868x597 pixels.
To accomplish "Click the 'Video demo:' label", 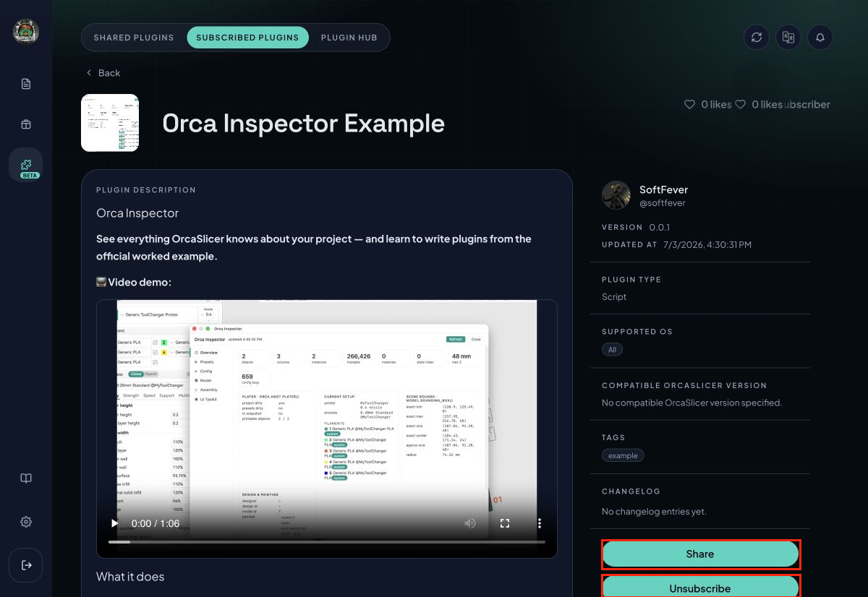I will pos(140,282).
